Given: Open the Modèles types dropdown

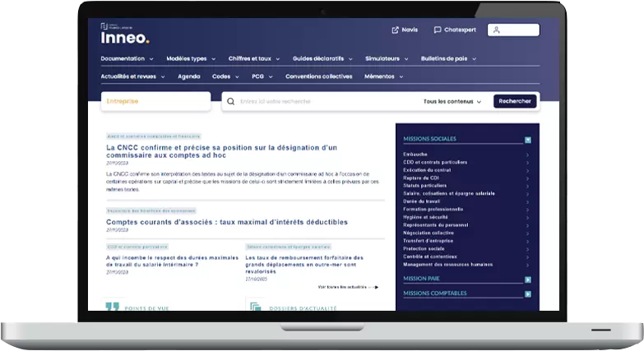Looking at the screenshot, I should (x=191, y=58).
